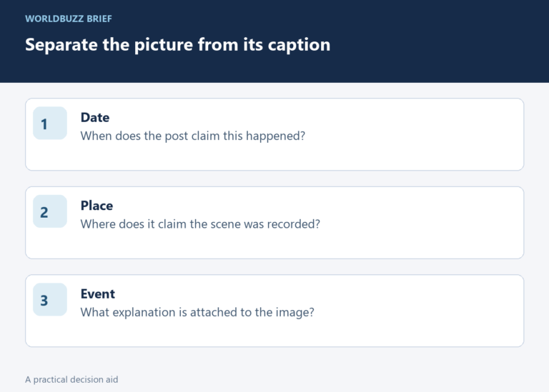
Task: Click the title 'Separate the picture from its caption'
Action: tap(177, 44)
